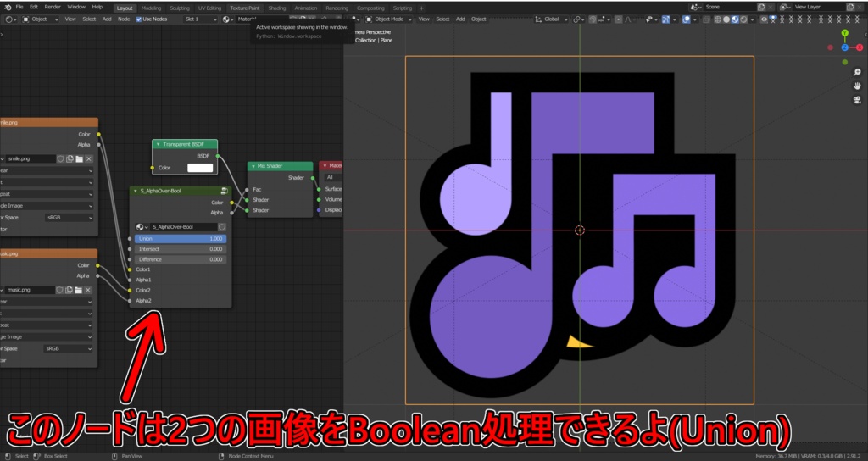This screenshot has width=868, height=461.
Task: Open the Object Mode dropdown
Action: coord(389,19)
